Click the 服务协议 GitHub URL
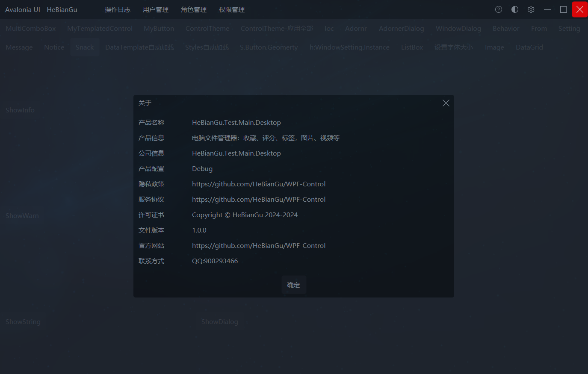Screen dimensions: 588x374 pyautogui.click(x=259, y=200)
